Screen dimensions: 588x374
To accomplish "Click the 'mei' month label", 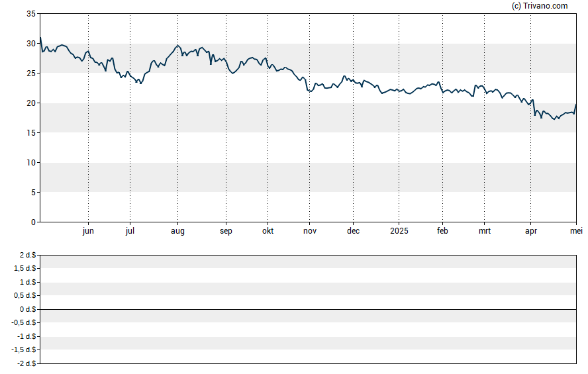I will click(576, 231).
